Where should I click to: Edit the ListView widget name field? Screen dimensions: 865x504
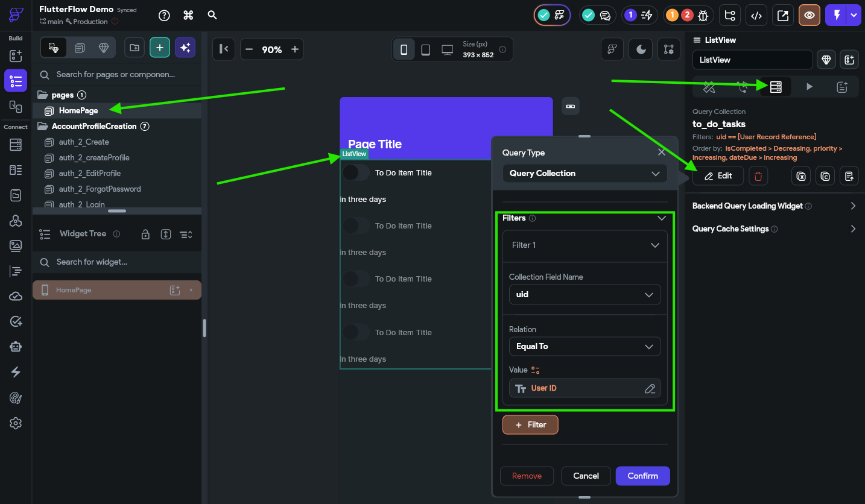pyautogui.click(x=752, y=60)
